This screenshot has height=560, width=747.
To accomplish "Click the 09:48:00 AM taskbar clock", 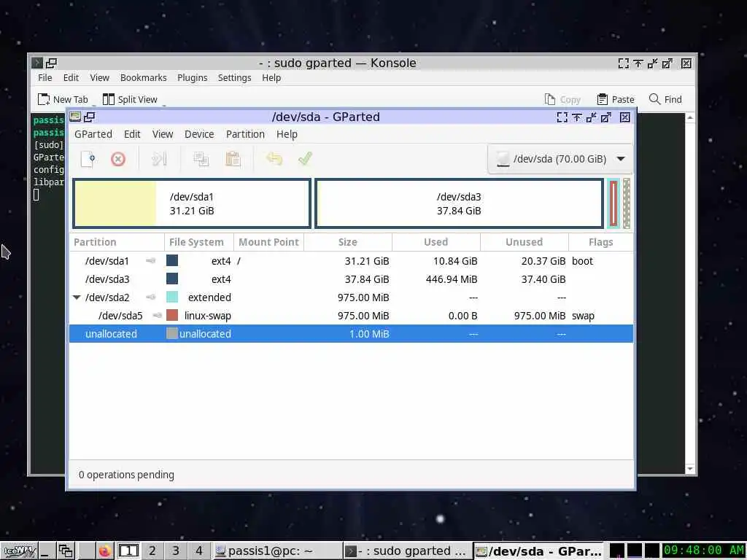I will point(703,551).
